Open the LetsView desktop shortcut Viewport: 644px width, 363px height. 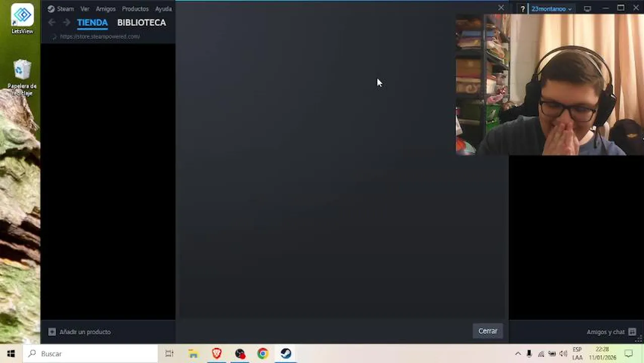tap(22, 19)
